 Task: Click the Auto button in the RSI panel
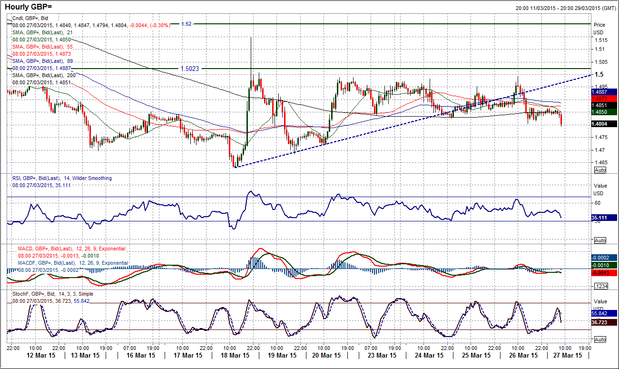(x=600, y=240)
